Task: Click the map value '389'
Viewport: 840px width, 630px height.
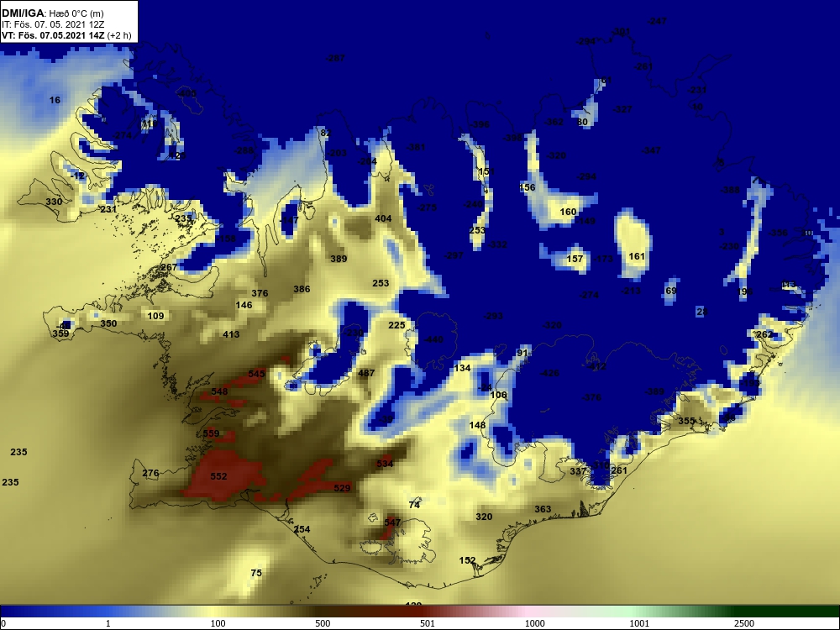Action: [339, 259]
